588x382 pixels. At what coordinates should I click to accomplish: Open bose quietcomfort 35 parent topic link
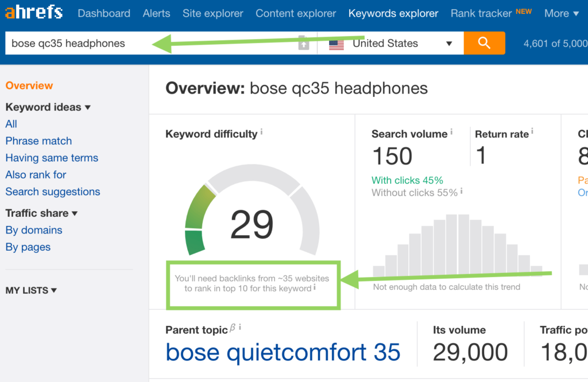click(283, 352)
